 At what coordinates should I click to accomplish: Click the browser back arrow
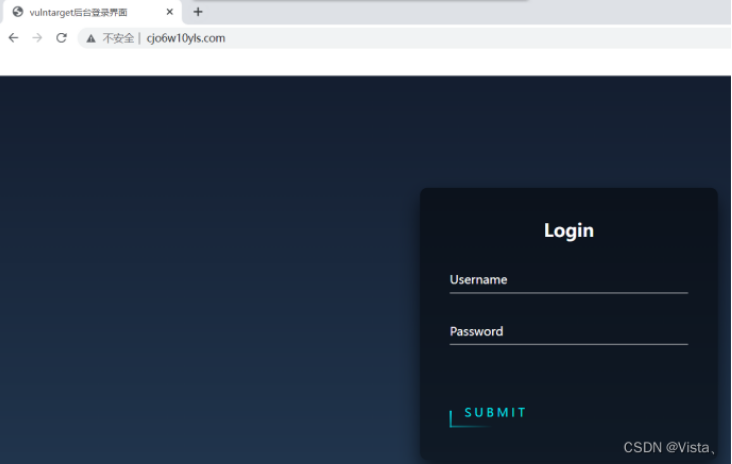[x=14, y=38]
